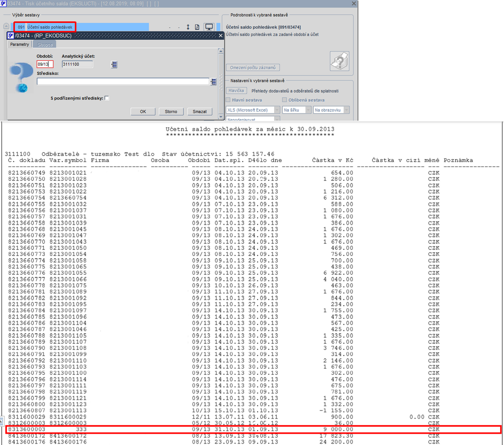504x445 pixels.
Task: Click the printer help icon in the details panel
Action: pos(339,61)
